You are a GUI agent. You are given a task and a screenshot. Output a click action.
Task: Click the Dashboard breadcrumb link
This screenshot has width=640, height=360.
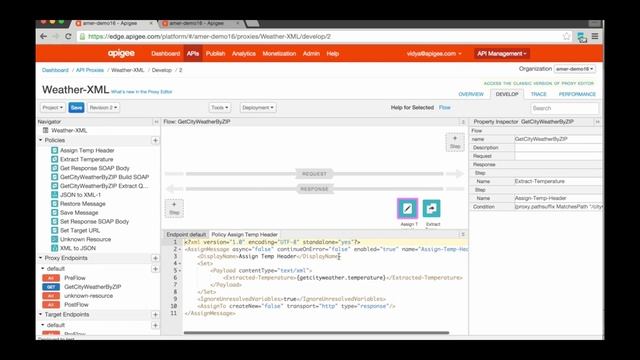pos(55,70)
